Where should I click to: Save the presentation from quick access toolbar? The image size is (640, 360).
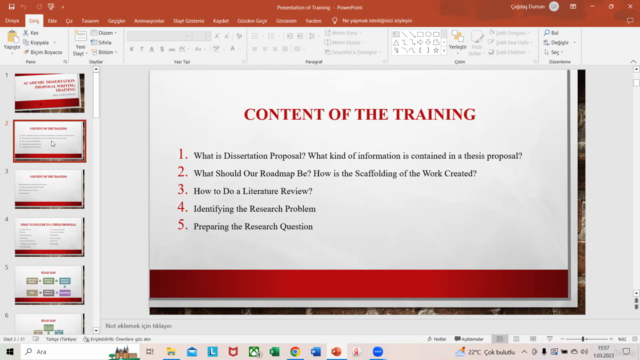pos(11,7)
